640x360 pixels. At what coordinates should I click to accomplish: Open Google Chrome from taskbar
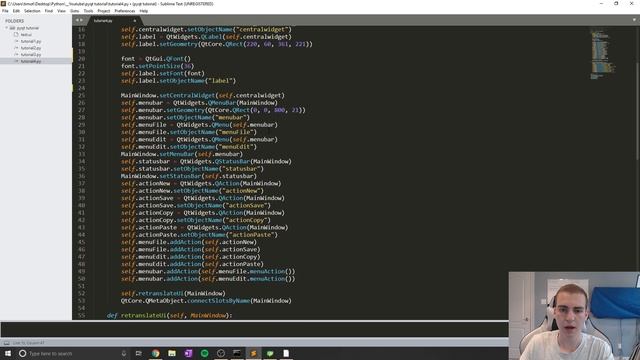click(x=156, y=353)
